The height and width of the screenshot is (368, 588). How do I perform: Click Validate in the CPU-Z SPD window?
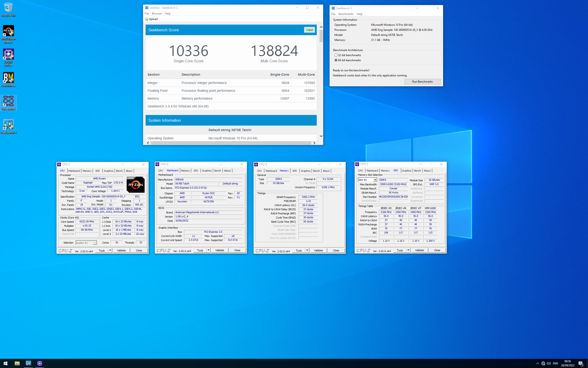[419, 250]
